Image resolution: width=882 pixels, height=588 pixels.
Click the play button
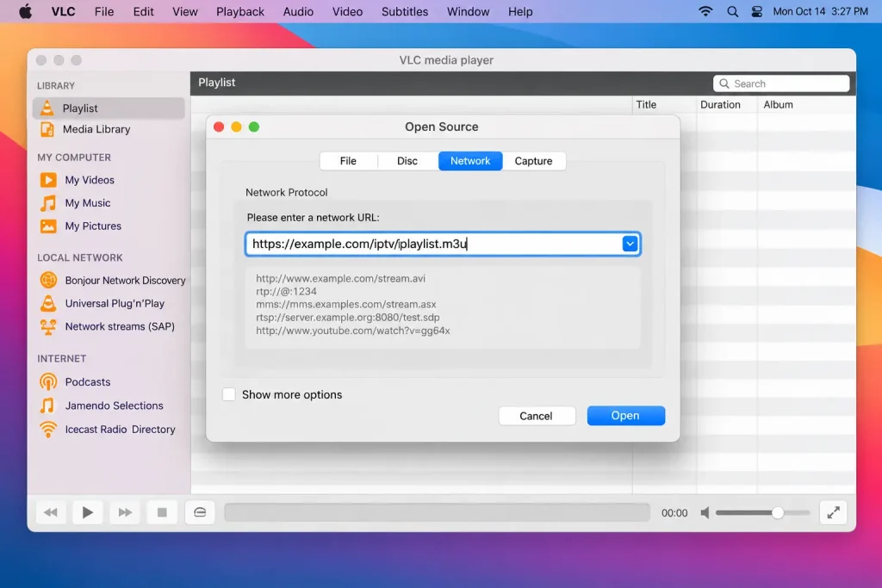click(x=87, y=513)
